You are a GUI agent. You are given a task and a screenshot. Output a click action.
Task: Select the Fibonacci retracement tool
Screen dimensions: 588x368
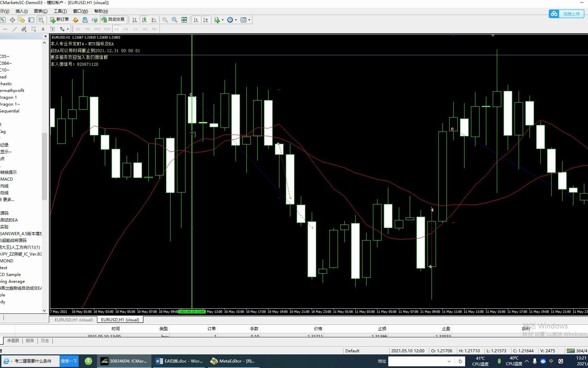click(x=33, y=29)
